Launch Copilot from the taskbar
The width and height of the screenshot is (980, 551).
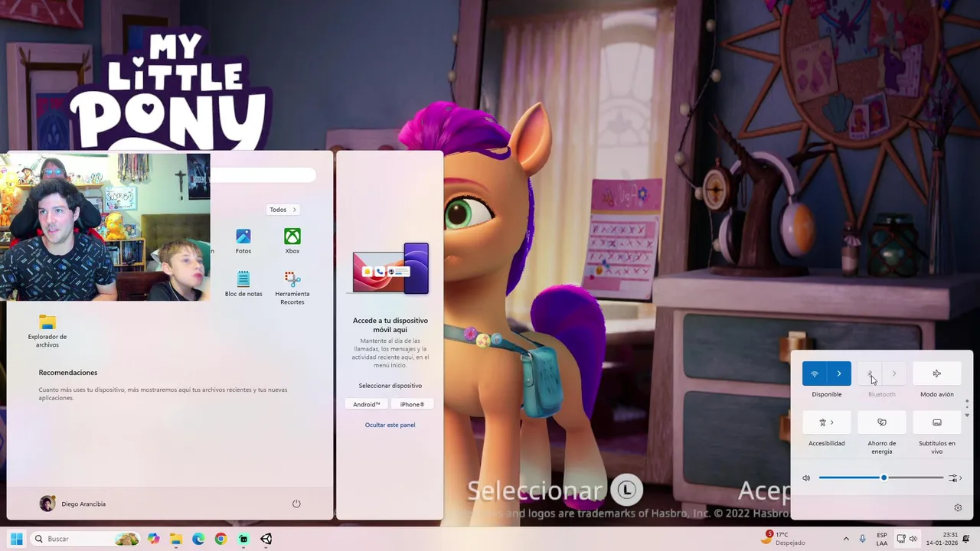[x=154, y=539]
